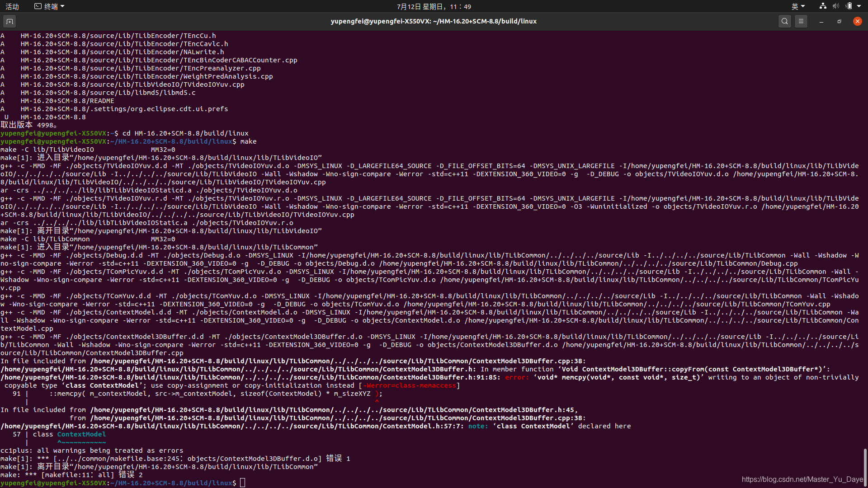This screenshot has height=488, width=868.
Task: Click the 'TEncCu.h' file path line
Action: pos(108,36)
